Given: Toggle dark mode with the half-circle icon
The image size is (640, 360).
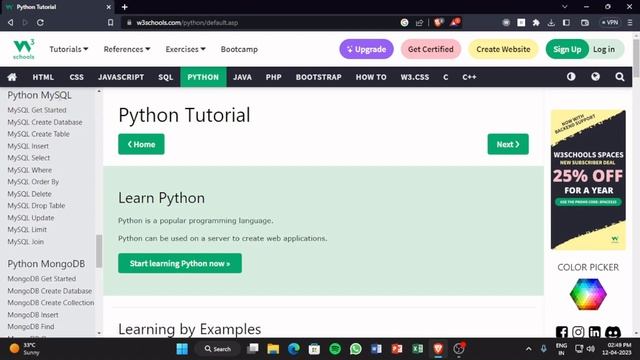Looking at the screenshot, I should tap(571, 77).
